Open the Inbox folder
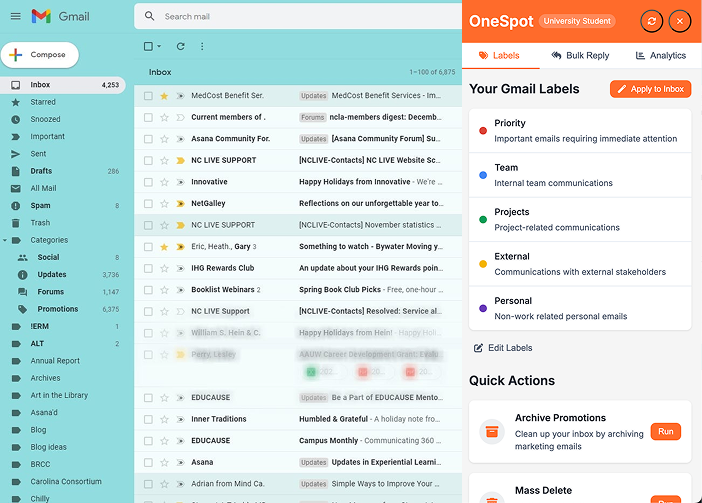Viewport: 702px width, 503px height. [x=63, y=85]
